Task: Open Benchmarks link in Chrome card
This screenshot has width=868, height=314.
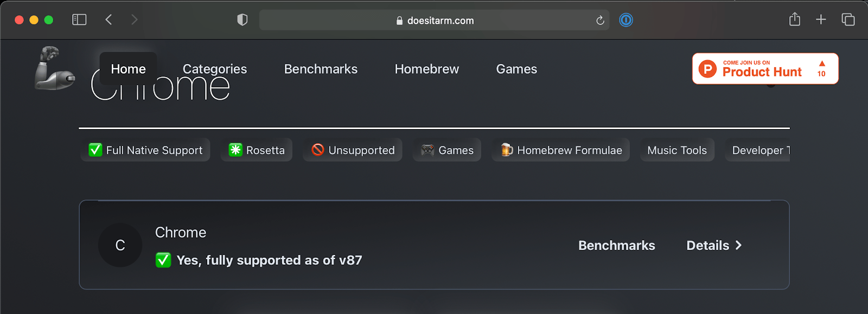Action: [616, 246]
